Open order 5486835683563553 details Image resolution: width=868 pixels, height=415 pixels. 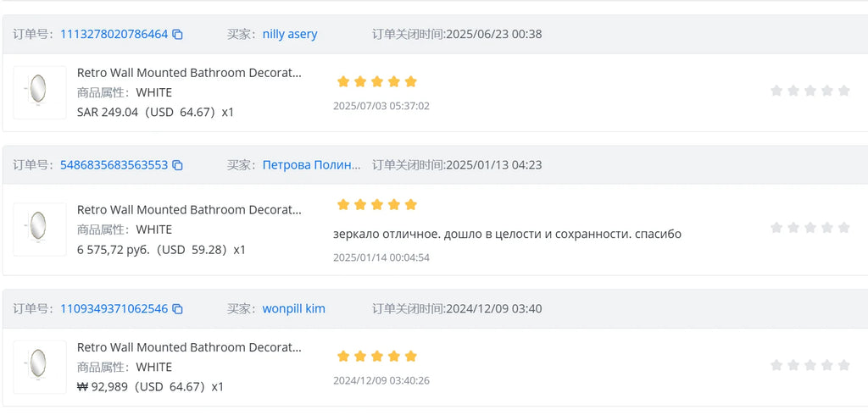(114, 165)
